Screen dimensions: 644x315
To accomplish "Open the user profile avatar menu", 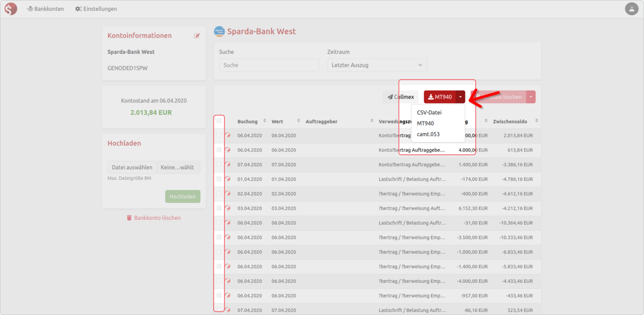I will coord(631,9).
